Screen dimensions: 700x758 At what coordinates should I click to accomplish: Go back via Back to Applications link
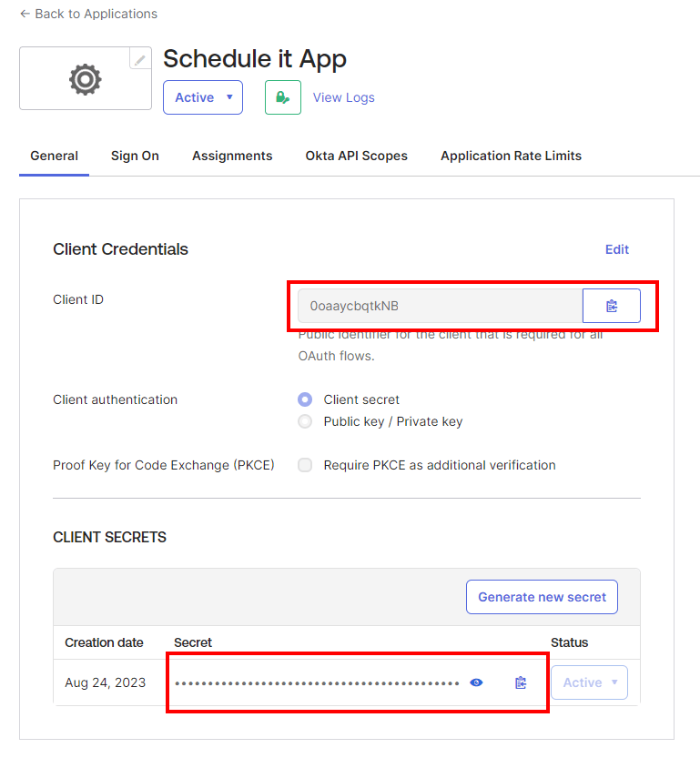coord(88,14)
